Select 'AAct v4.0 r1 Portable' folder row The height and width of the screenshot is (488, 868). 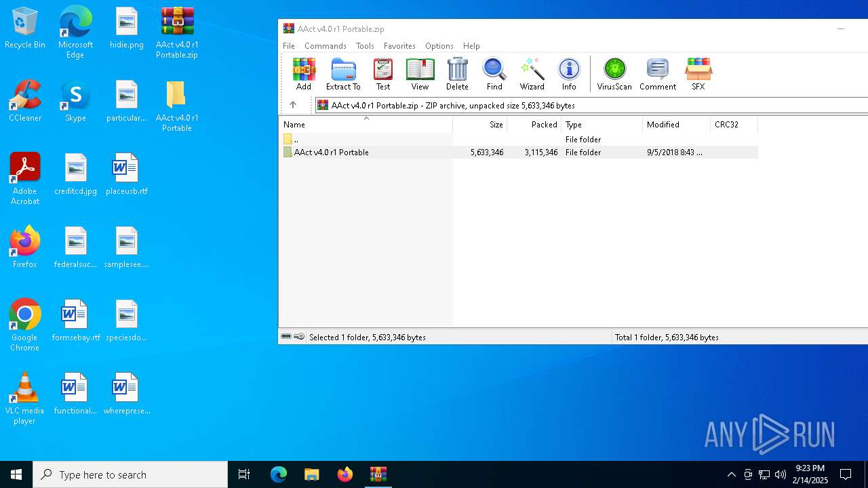[x=519, y=152]
